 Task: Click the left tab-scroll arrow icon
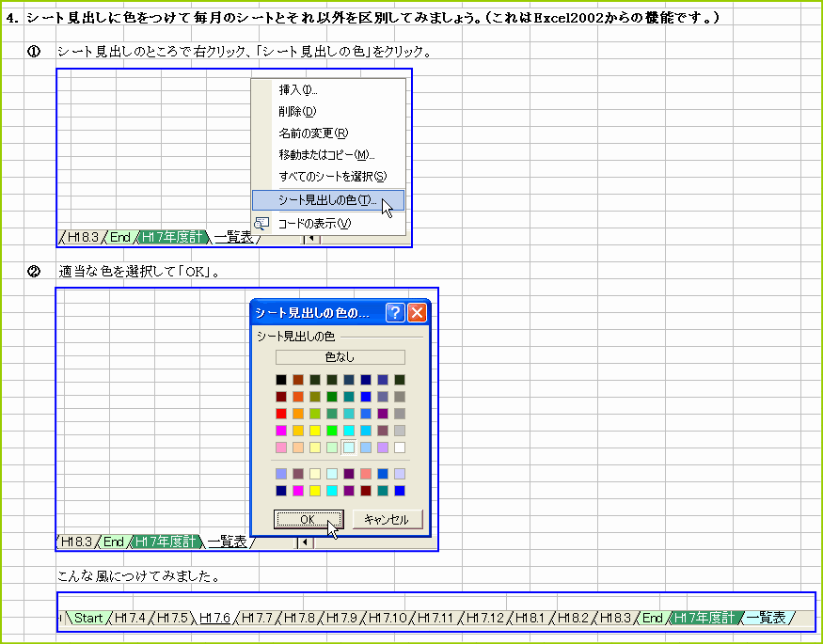[x=304, y=542]
